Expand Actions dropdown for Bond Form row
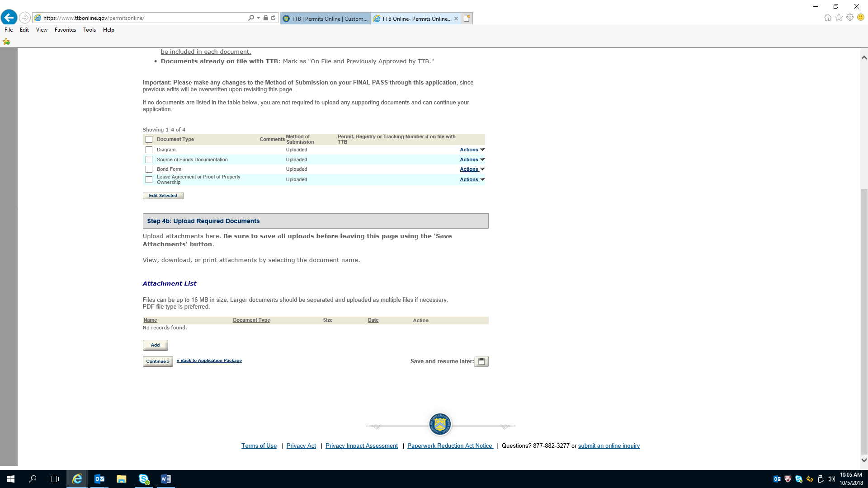The image size is (868, 488). point(472,169)
